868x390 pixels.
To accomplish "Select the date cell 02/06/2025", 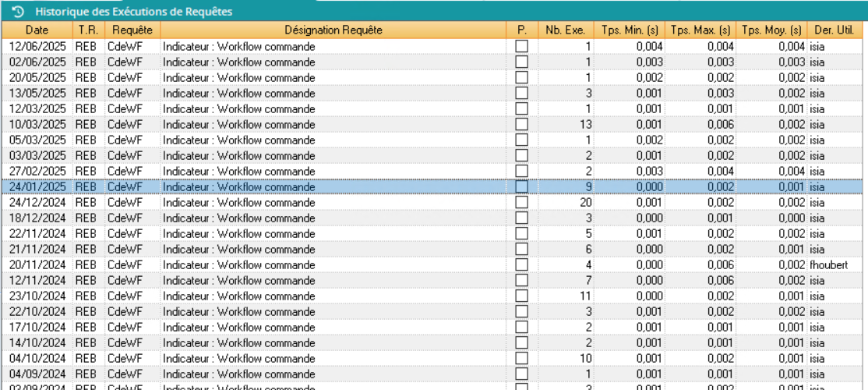I will pyautogui.click(x=37, y=62).
